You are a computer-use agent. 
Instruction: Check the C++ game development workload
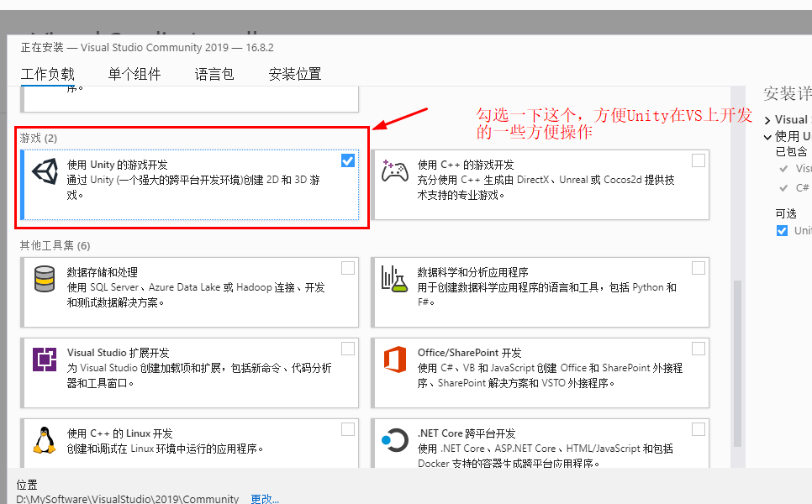click(x=699, y=160)
